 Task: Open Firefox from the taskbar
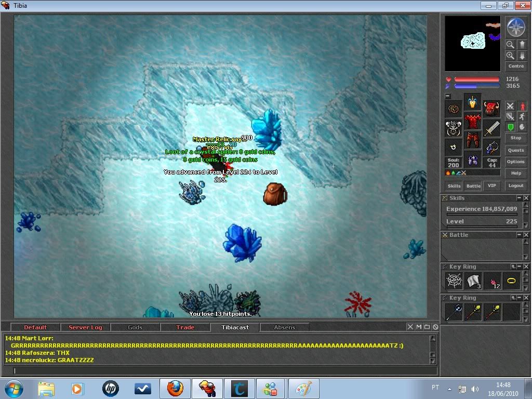tap(175, 388)
